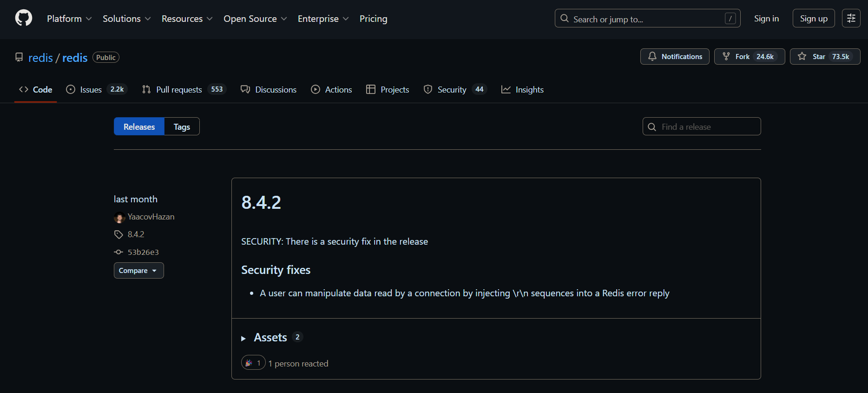Open the appearance settings icon button
Viewport: 868px width, 393px height.
click(851, 19)
